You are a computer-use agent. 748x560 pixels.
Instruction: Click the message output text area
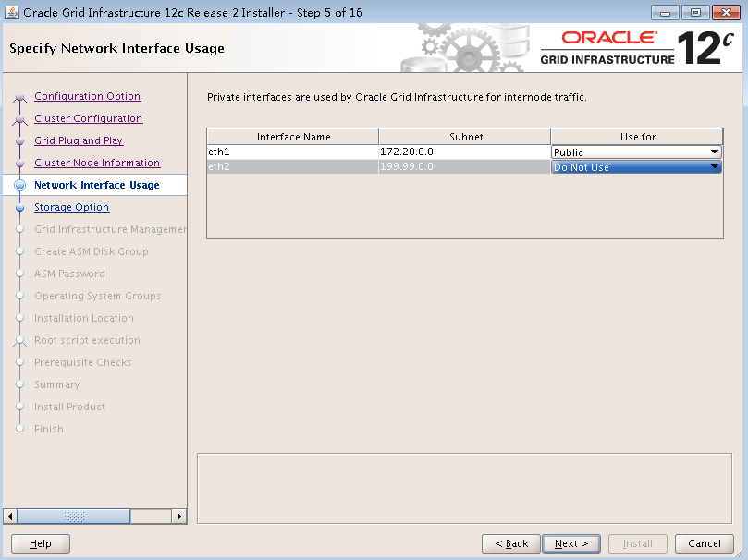[x=465, y=489]
